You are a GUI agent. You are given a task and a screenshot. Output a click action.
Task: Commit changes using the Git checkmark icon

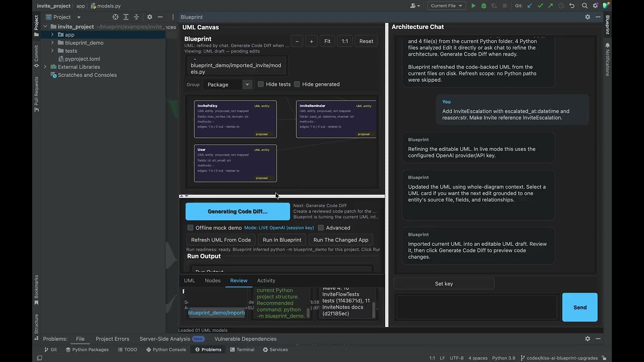pos(540,6)
